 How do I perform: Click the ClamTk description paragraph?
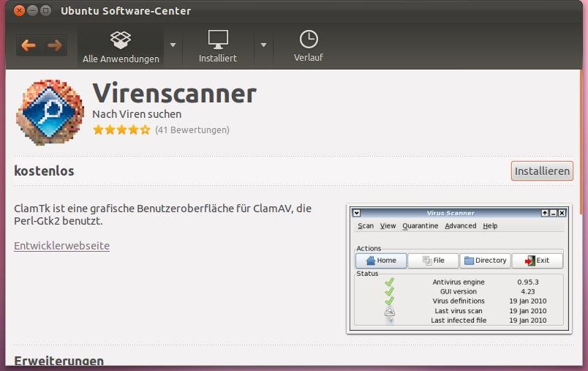163,214
